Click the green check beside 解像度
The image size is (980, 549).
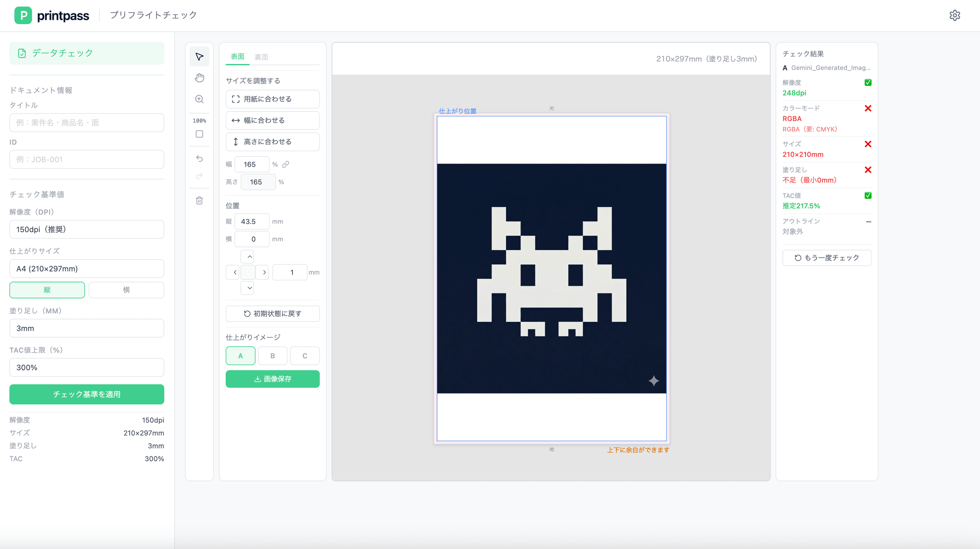click(x=868, y=83)
